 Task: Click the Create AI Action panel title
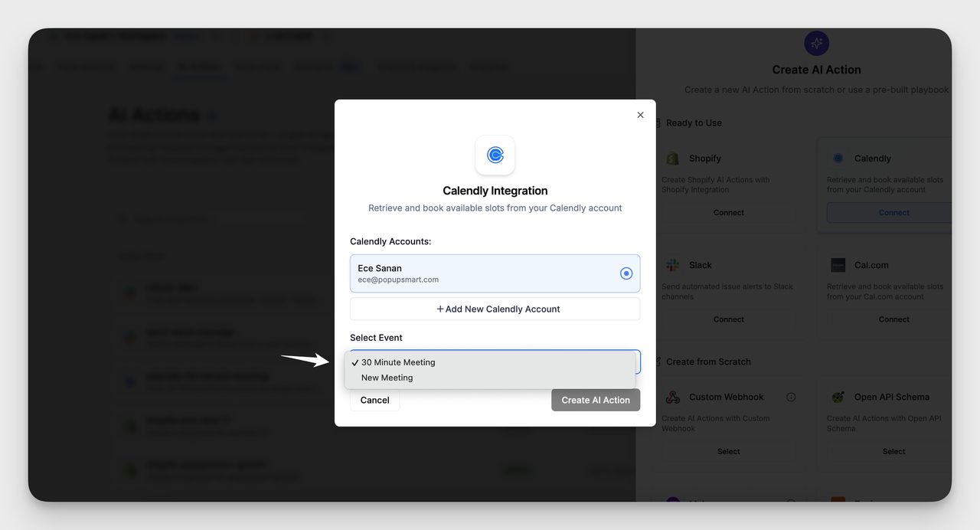(816, 70)
